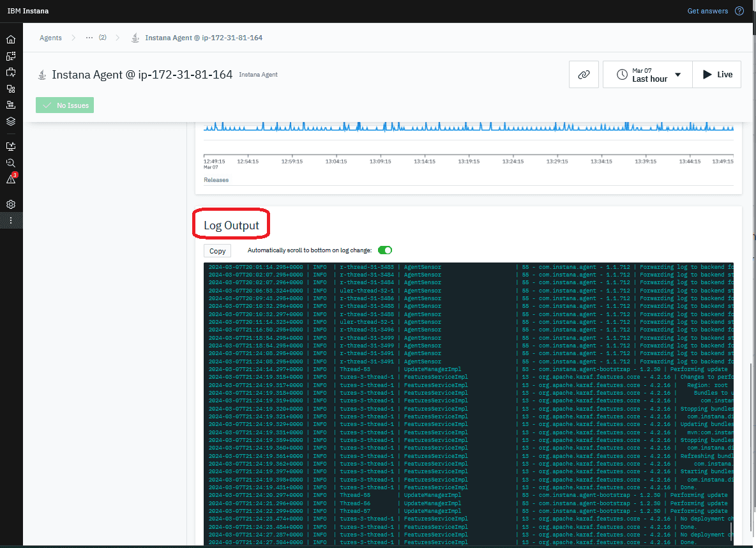
Task: Open the Analytics magnifier icon in sidebar
Action: pos(11,163)
